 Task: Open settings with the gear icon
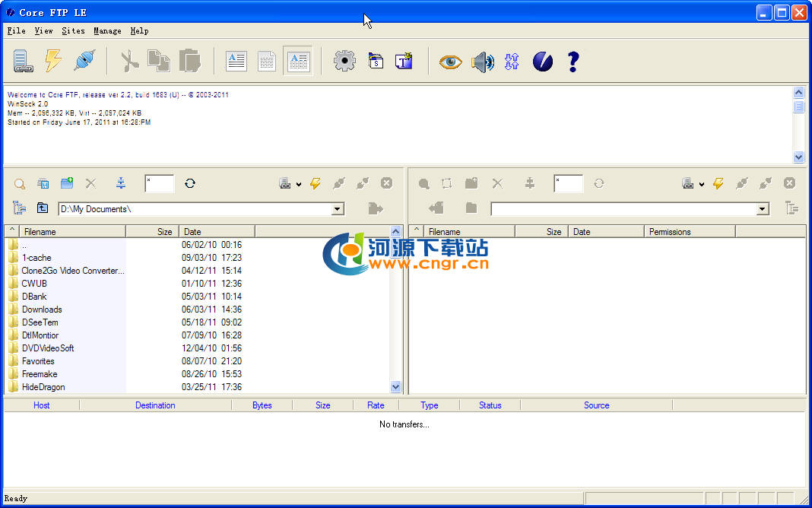point(344,62)
